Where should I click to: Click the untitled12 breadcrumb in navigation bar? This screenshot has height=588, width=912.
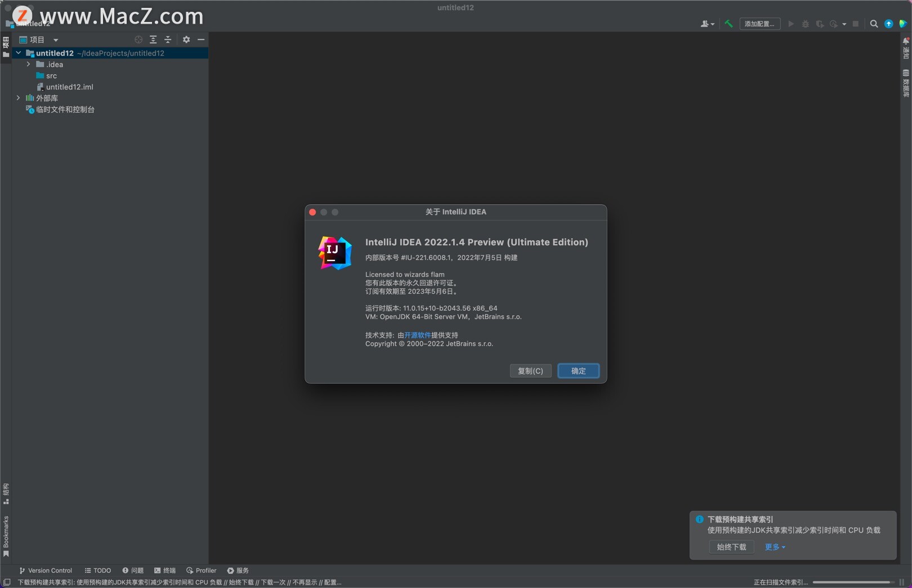click(x=28, y=24)
